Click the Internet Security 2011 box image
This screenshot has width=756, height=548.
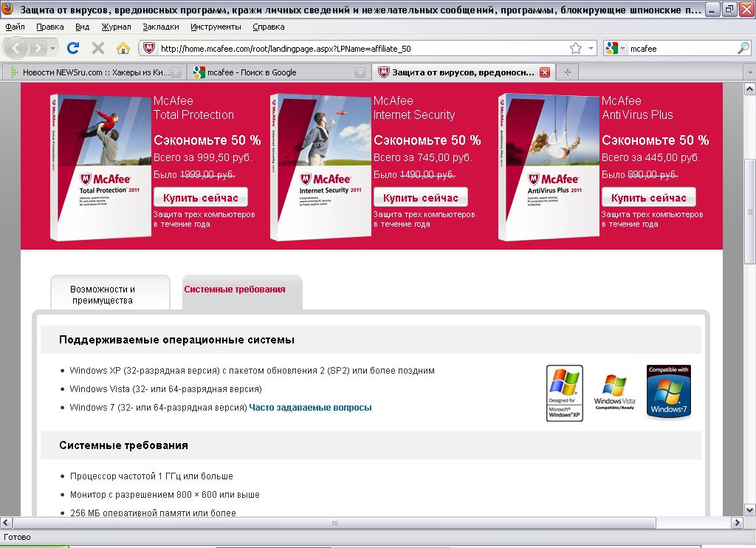click(x=320, y=167)
